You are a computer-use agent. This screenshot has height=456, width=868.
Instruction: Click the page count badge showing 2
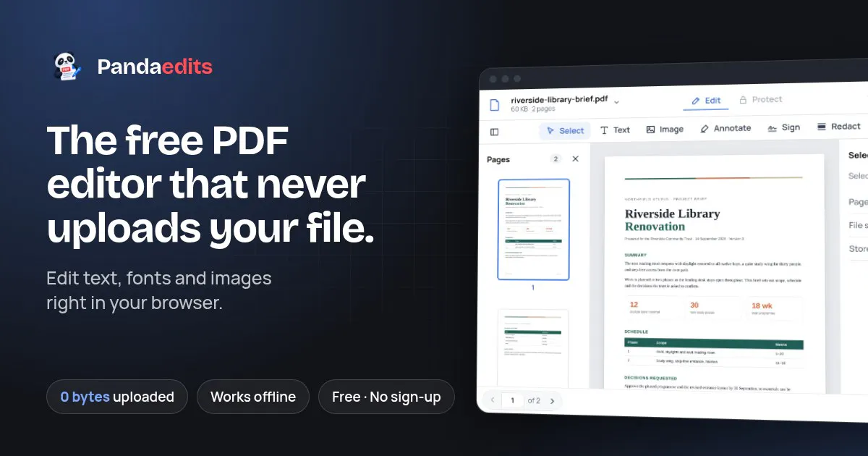[556, 159]
